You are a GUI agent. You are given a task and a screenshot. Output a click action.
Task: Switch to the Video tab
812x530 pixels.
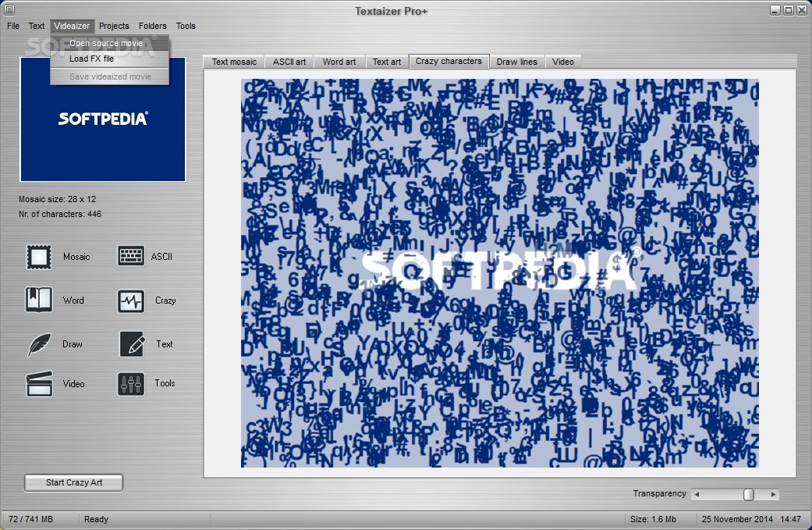(x=563, y=62)
